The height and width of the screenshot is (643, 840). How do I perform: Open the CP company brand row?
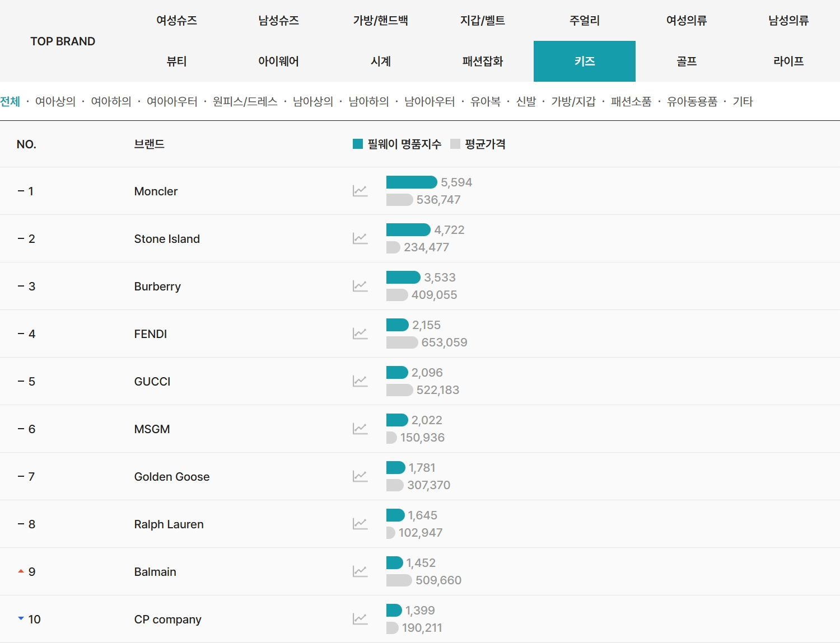(420, 619)
